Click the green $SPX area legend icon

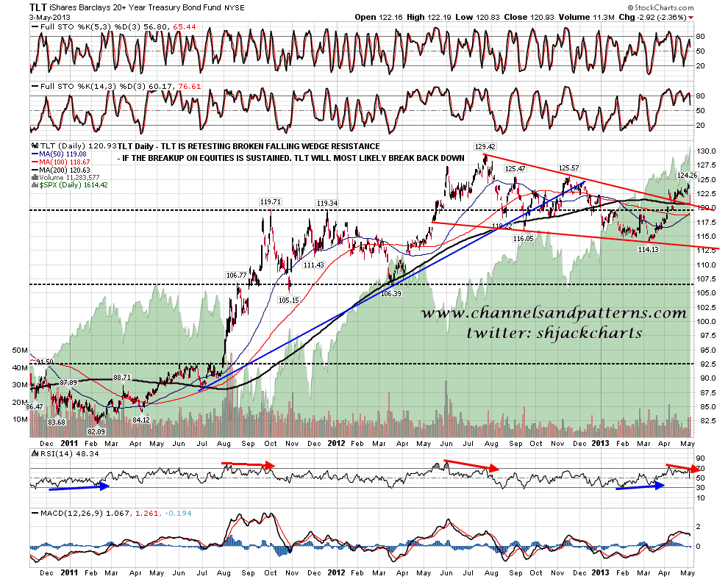pos(35,186)
